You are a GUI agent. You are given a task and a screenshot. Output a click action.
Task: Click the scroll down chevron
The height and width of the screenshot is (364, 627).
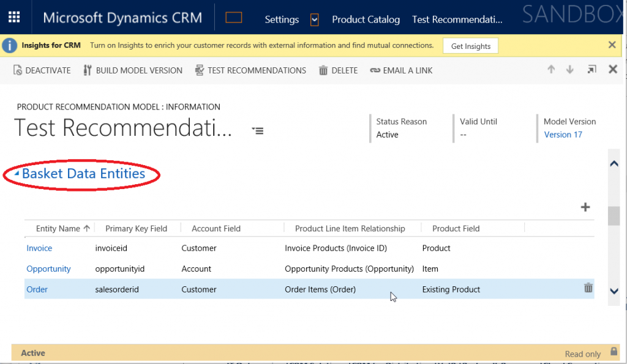click(x=614, y=291)
